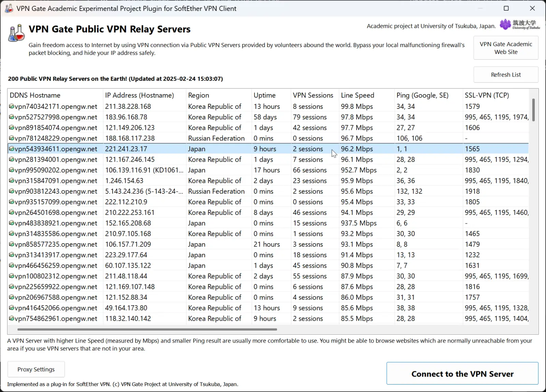Click the server icon beside vpn315847091.opengw.net
546x392 pixels.
(12, 180)
